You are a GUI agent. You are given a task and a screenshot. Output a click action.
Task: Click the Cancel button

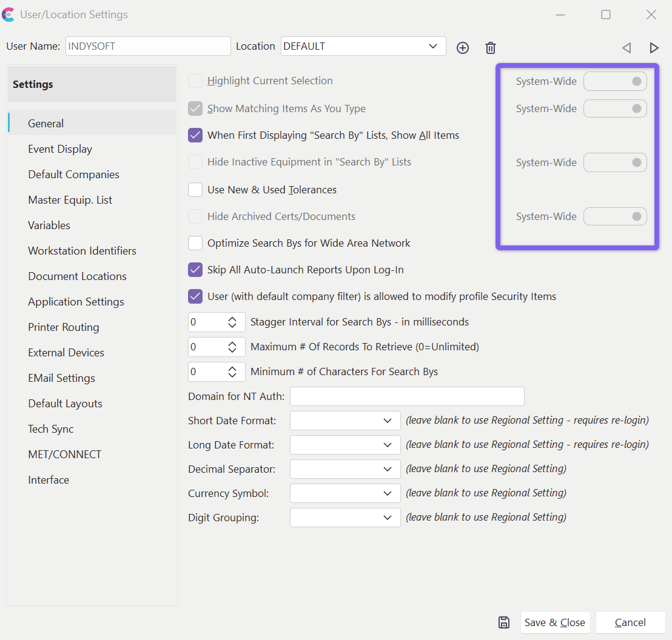pos(630,622)
